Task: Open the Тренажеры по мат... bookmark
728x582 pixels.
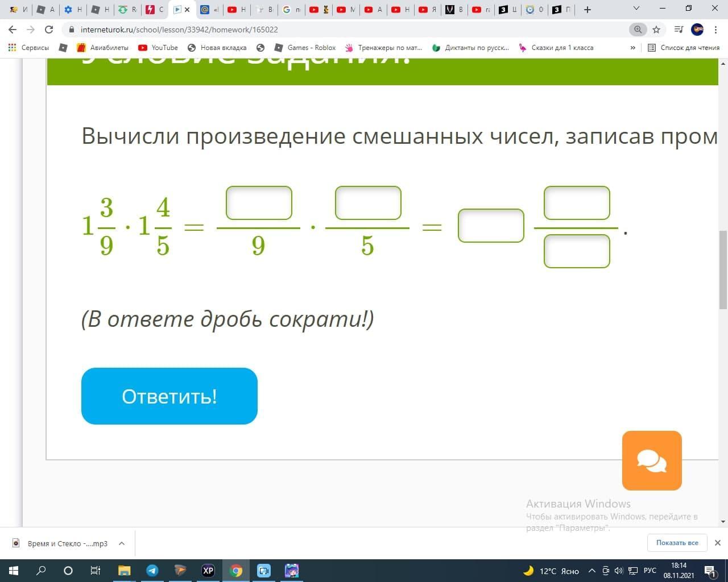Action: (x=384, y=48)
